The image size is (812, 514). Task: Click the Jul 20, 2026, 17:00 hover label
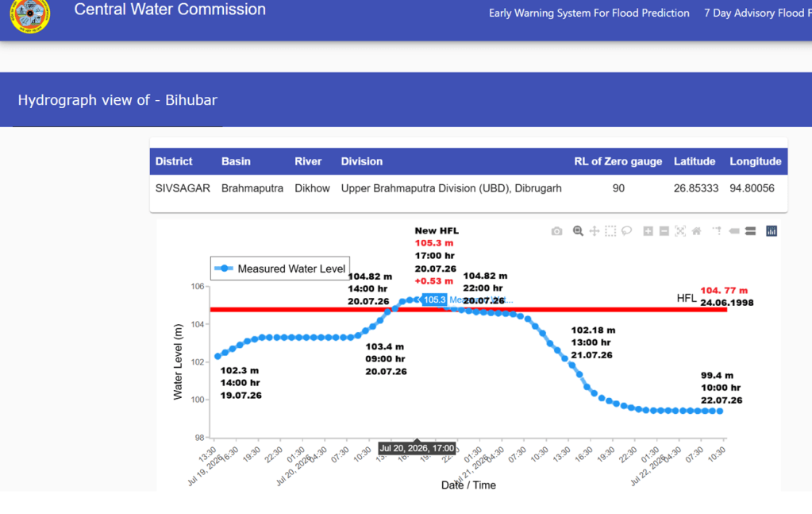[x=417, y=448]
